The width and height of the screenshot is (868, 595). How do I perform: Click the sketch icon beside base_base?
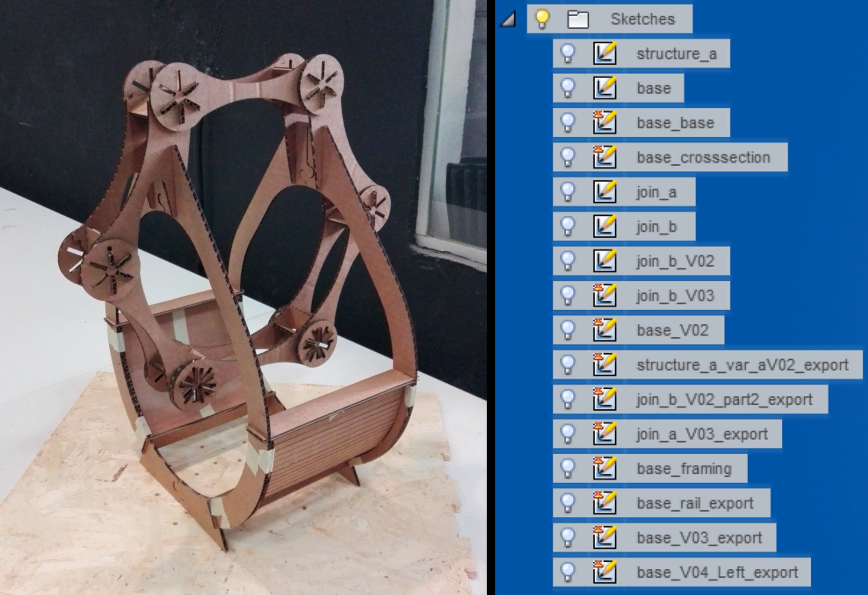pos(605,122)
